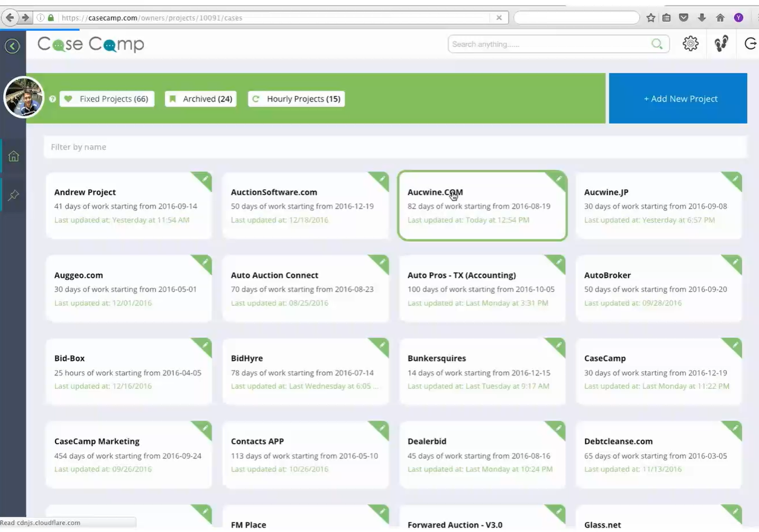Viewport: 759px width, 532px height.
Task: Switch to the Fixed Projects (66) tab
Action: (106, 99)
